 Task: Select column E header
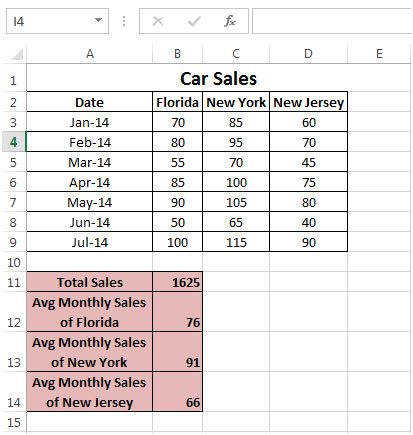379,54
